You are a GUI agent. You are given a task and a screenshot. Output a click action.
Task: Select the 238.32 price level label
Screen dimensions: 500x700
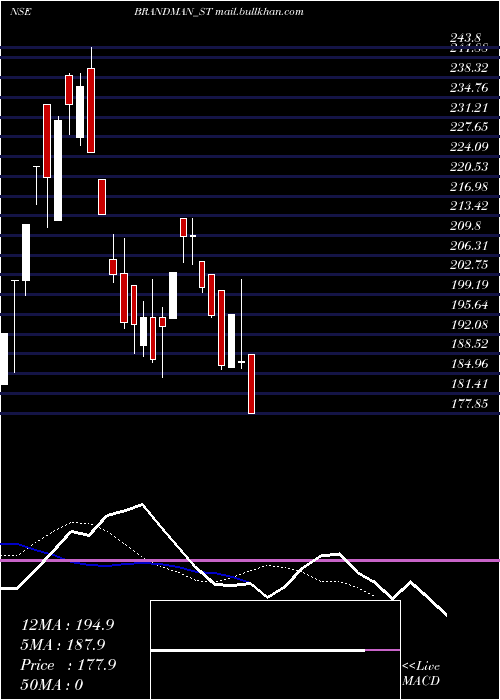pos(469,68)
